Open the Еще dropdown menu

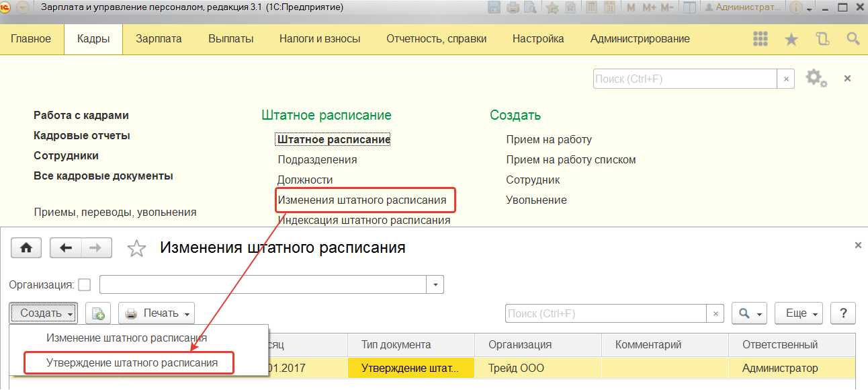pos(799,313)
